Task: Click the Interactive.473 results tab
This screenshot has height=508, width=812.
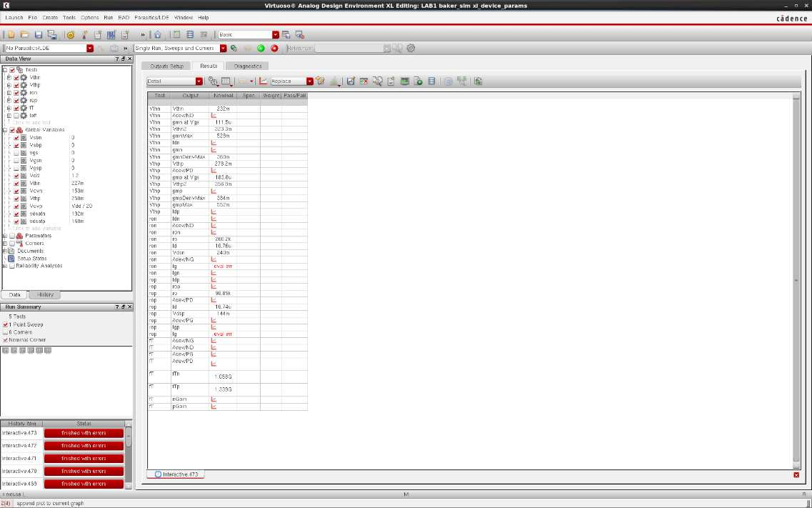Action: [x=176, y=474]
